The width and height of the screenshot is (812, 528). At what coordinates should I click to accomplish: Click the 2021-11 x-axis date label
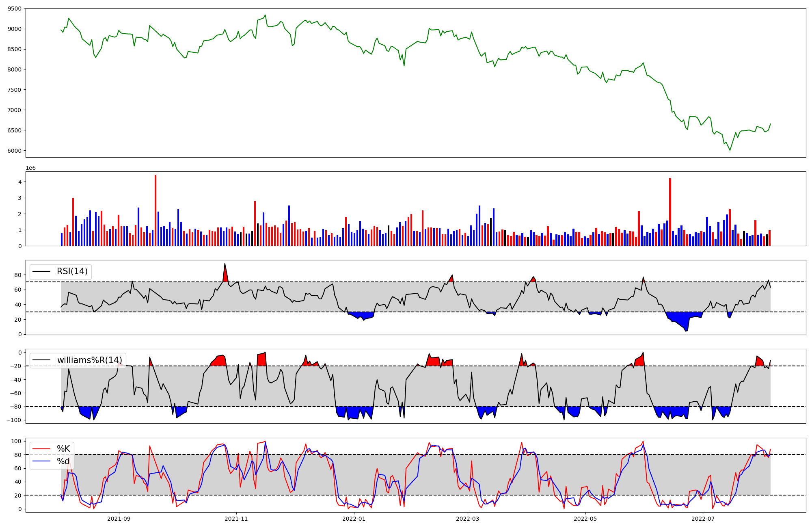coord(236,519)
